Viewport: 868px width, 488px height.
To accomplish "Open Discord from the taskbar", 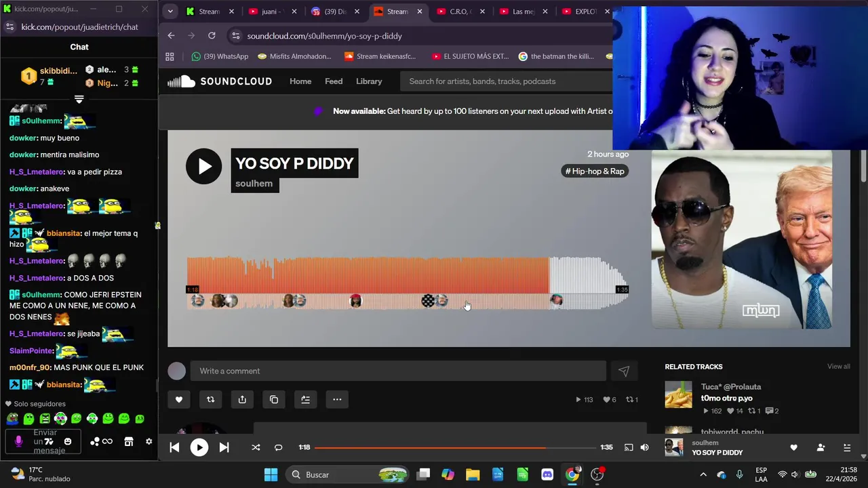I will (x=547, y=474).
